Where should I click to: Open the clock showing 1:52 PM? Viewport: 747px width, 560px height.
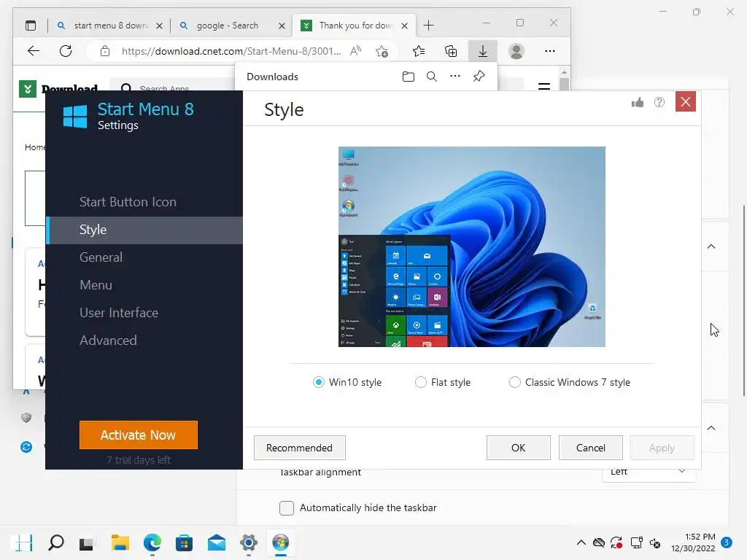(x=693, y=542)
